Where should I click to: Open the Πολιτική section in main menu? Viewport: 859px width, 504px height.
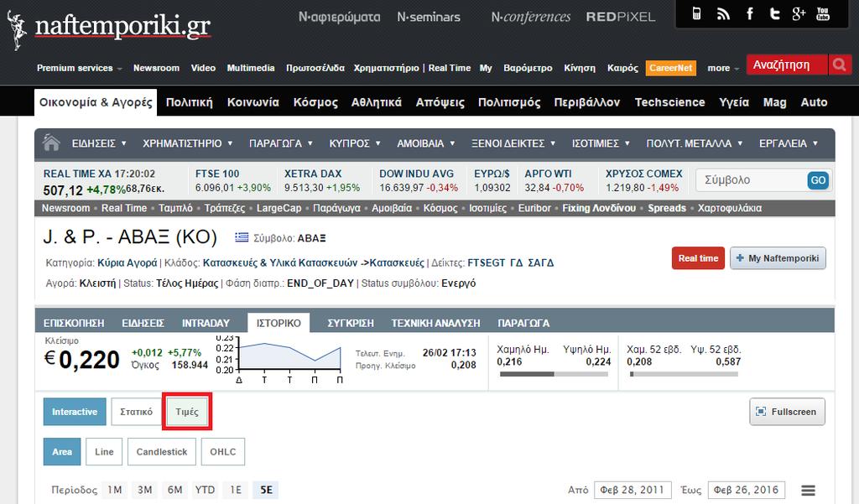(189, 102)
